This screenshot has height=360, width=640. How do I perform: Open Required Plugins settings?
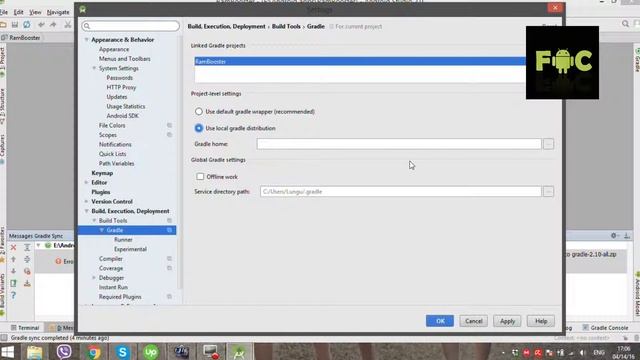pyautogui.click(x=120, y=297)
